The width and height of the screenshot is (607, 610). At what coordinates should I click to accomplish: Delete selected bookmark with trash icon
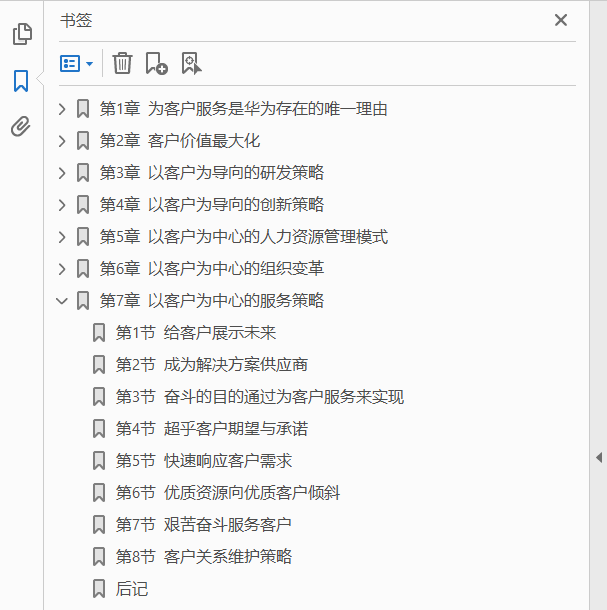pos(122,63)
